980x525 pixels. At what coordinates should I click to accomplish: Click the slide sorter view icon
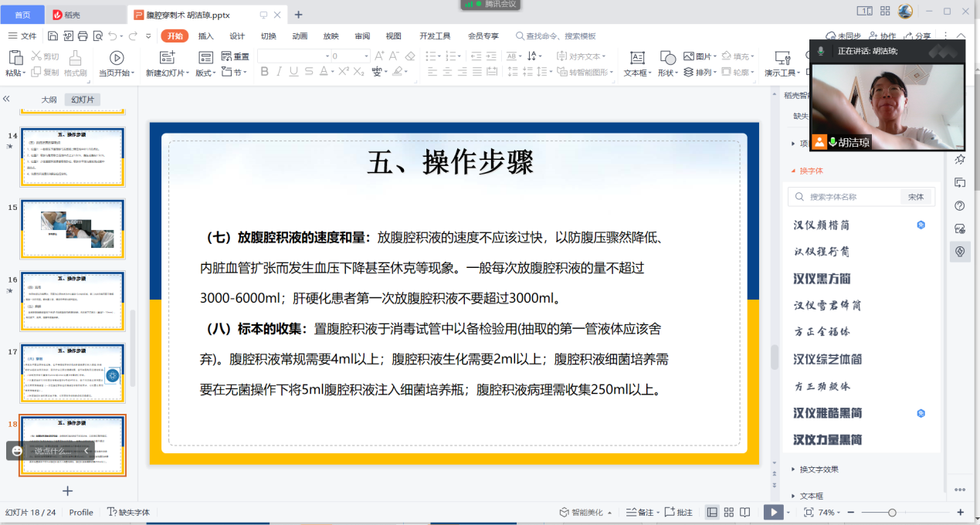pyautogui.click(x=728, y=512)
